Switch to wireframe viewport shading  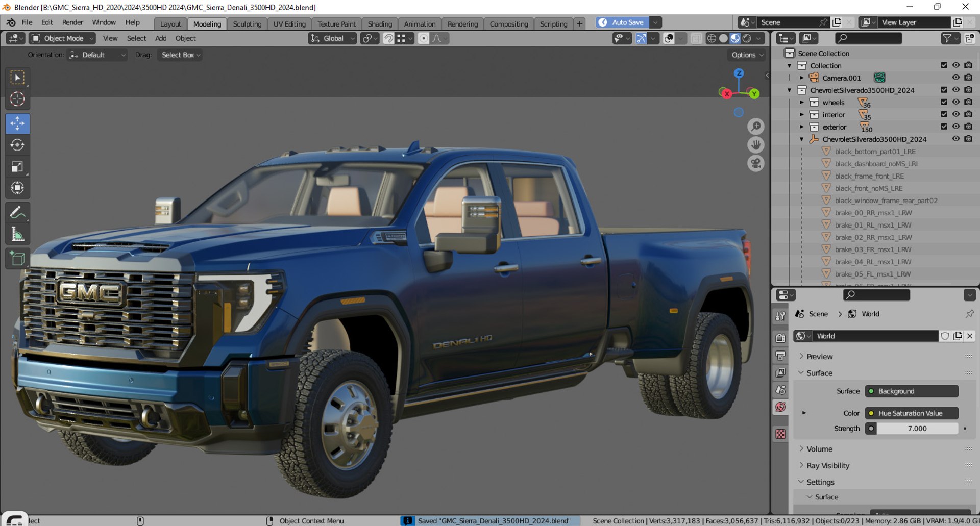712,38
